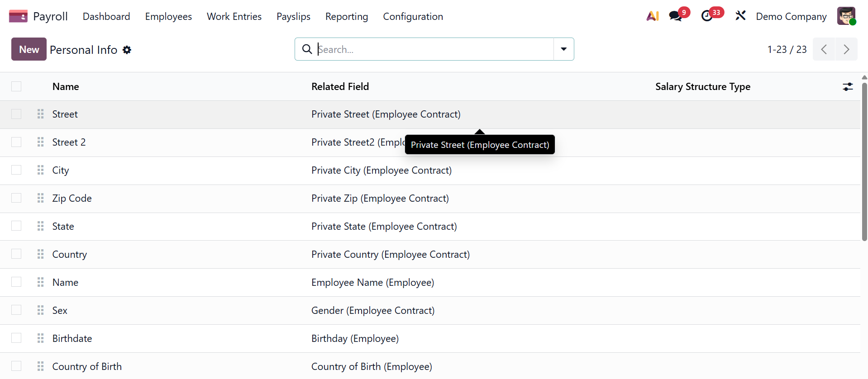Open the Configuration menu

pyautogui.click(x=413, y=16)
